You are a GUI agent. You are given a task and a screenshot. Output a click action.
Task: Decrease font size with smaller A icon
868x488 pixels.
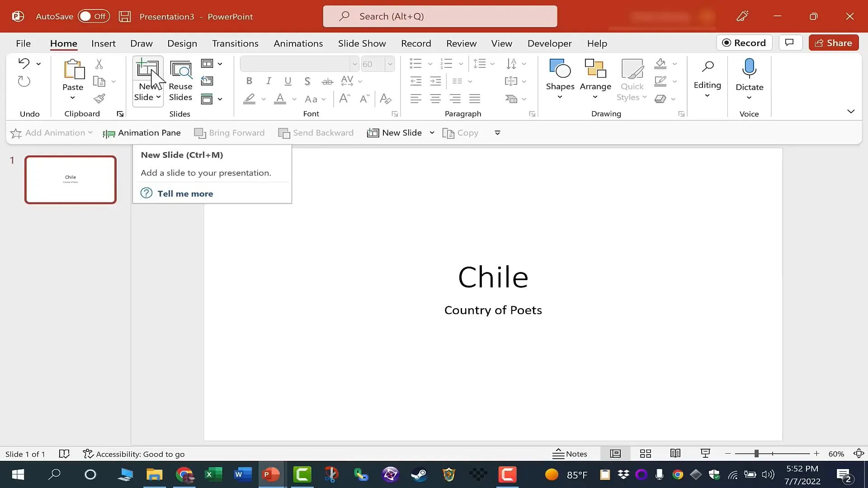(364, 99)
